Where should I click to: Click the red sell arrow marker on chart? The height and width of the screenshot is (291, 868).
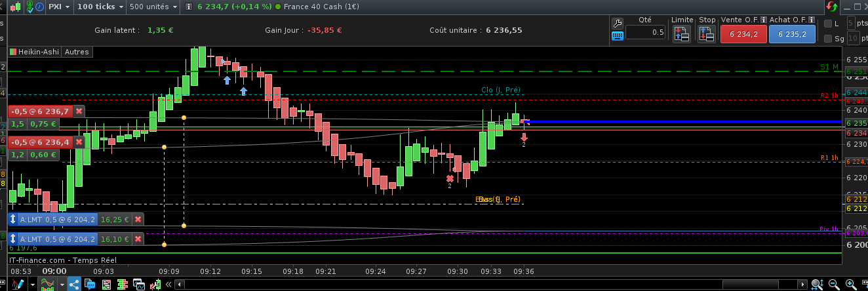click(524, 137)
